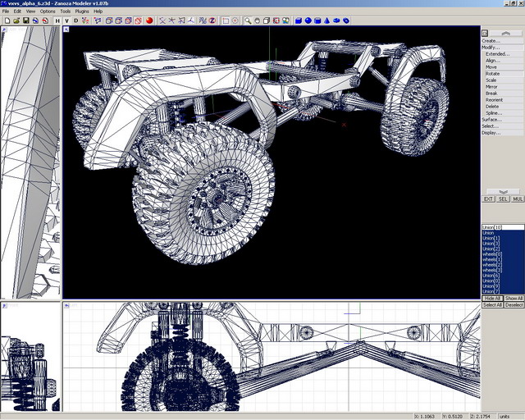Viewport: 525px width, 420px height.
Task: Expand the Surface... tool group
Action: coord(491,120)
